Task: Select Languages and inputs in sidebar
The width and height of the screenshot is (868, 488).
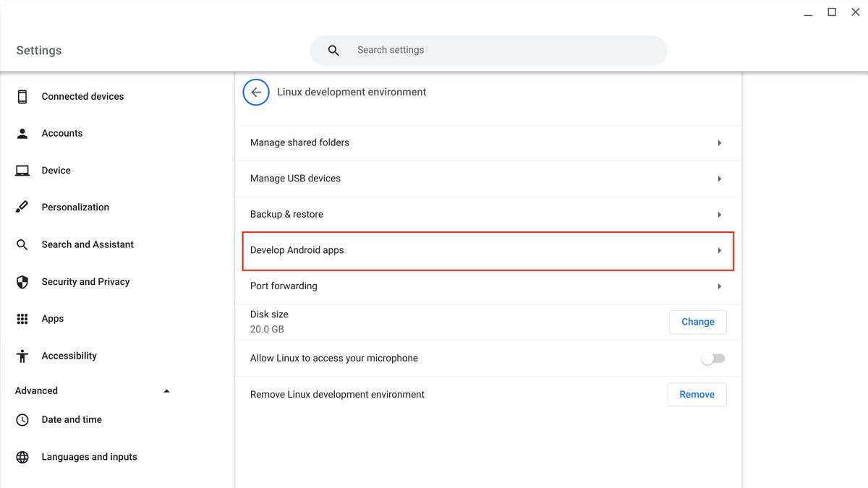Action: point(89,457)
